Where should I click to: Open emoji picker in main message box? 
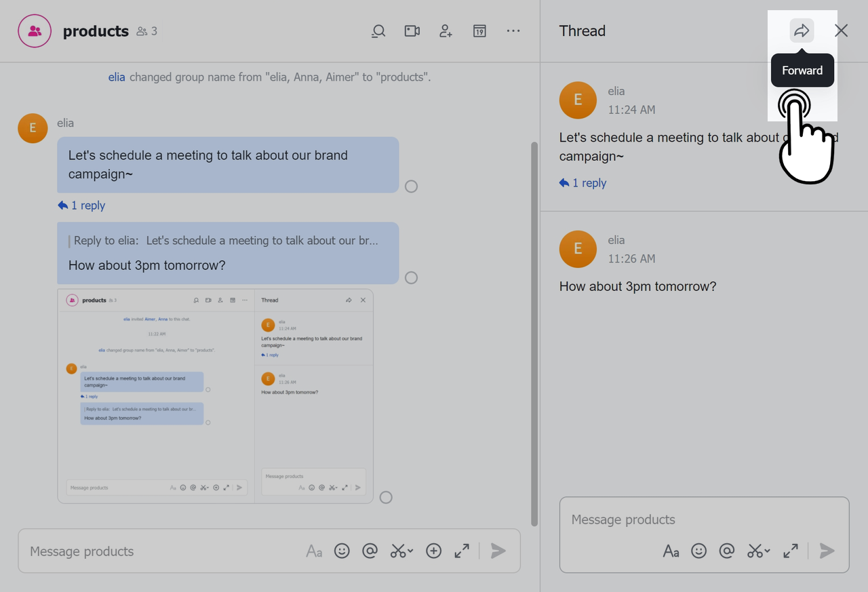click(x=342, y=551)
